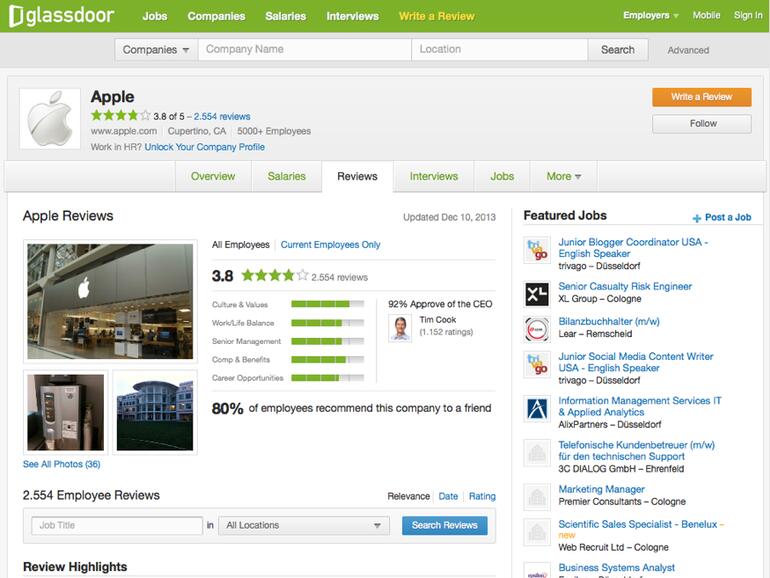Screen dimensions: 770x578
Task: Click placeholder logo for 3C DIALOG GmbH job
Action: pos(537,453)
